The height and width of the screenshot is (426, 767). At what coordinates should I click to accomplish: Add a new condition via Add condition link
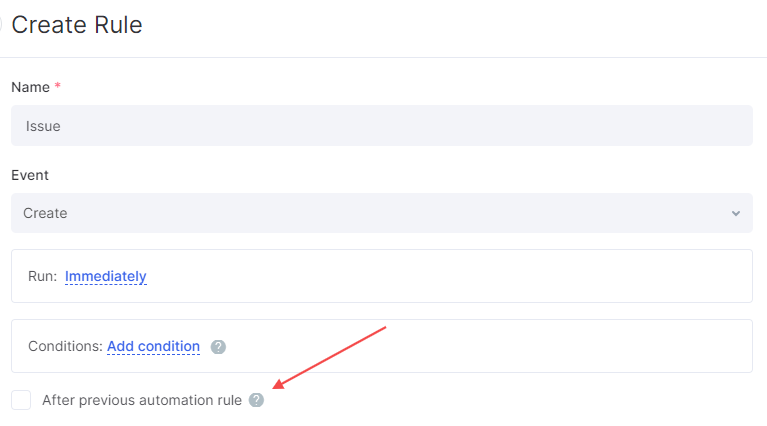click(153, 346)
